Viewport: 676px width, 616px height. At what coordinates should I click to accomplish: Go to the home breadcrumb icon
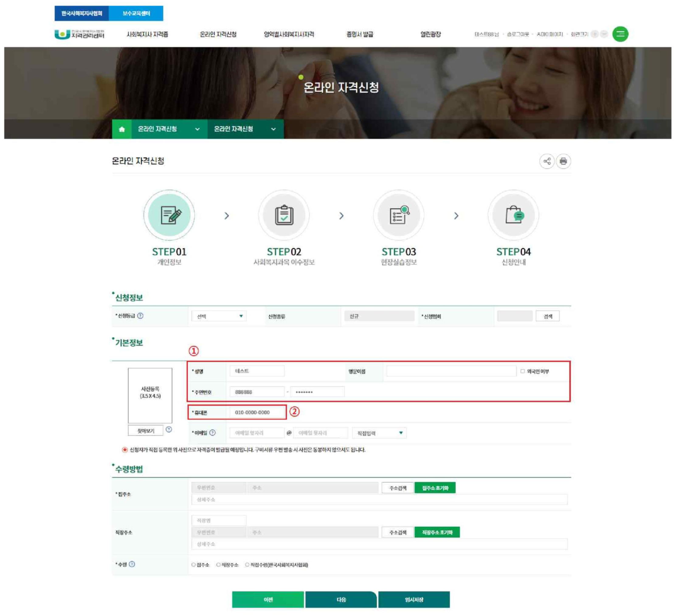122,129
